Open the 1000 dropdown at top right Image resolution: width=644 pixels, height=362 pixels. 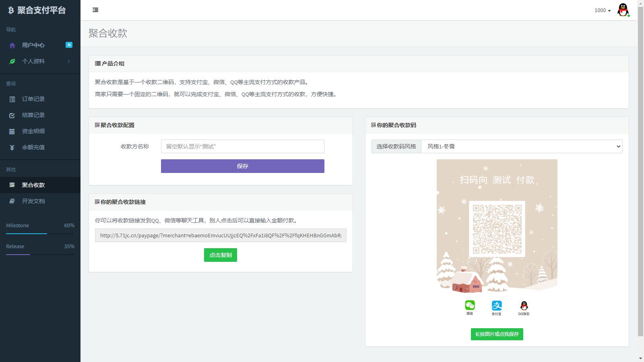point(601,10)
